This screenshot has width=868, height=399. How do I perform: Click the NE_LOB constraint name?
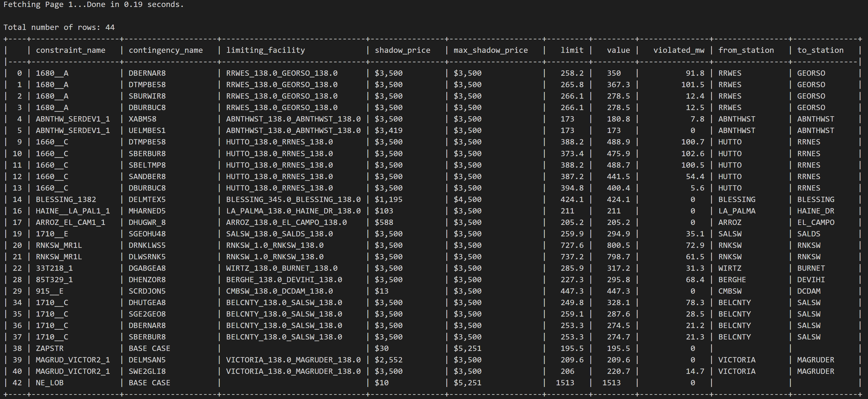click(x=49, y=383)
